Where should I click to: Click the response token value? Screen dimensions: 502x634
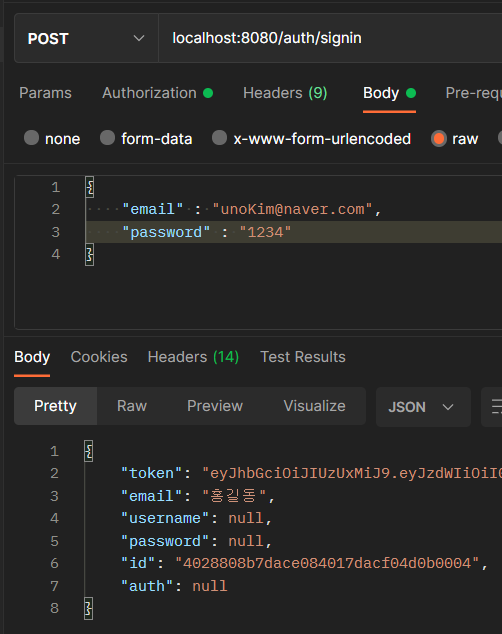[352, 473]
